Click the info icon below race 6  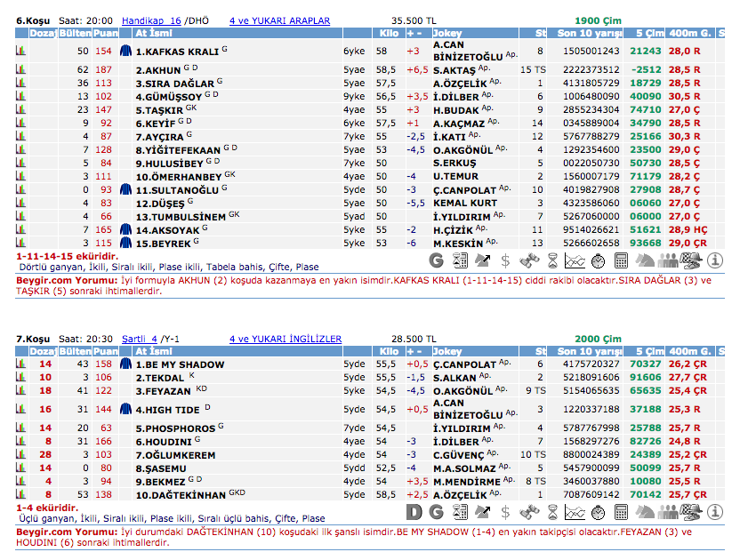point(715,260)
